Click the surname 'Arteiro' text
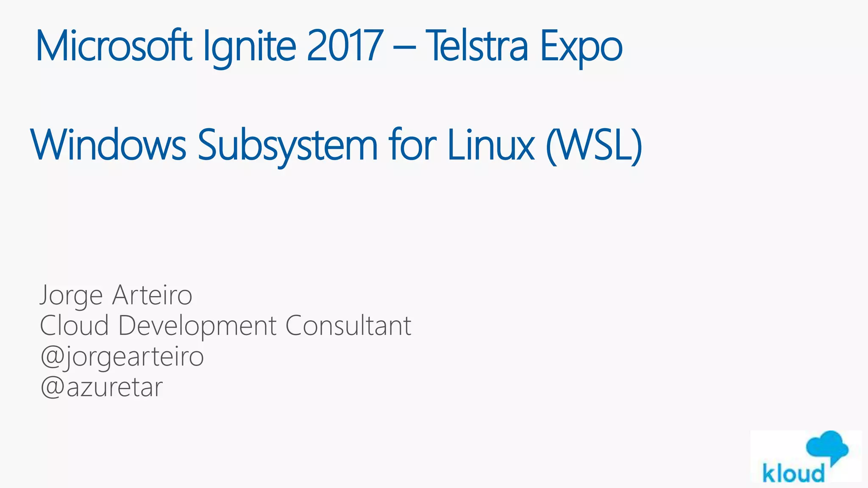The width and height of the screenshot is (868, 488). click(152, 295)
